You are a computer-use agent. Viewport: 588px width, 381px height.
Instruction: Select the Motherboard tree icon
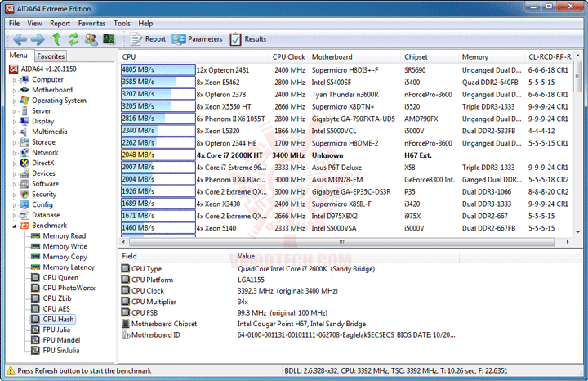click(x=24, y=90)
